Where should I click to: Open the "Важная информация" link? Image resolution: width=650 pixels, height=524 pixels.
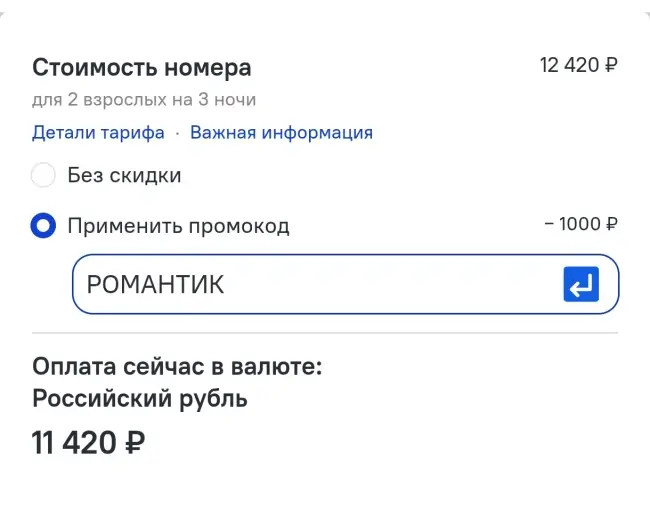281,132
